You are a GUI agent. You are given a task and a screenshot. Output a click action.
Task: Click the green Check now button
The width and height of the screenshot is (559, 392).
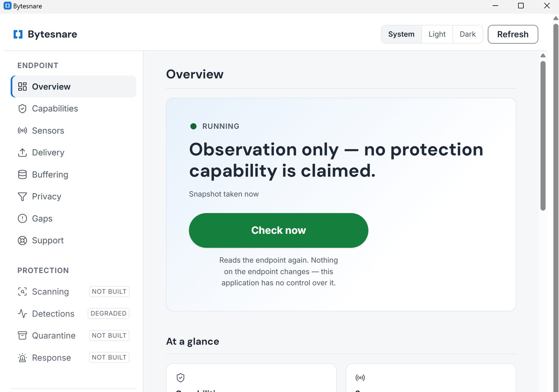(278, 230)
